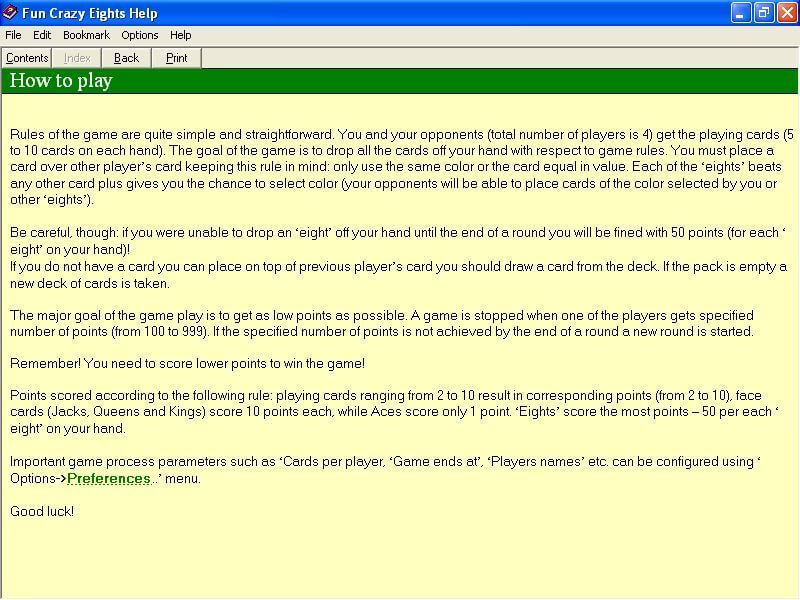Click the paragraph starting 'Points scored according'
Screen dimensions: 800x600
(394, 412)
